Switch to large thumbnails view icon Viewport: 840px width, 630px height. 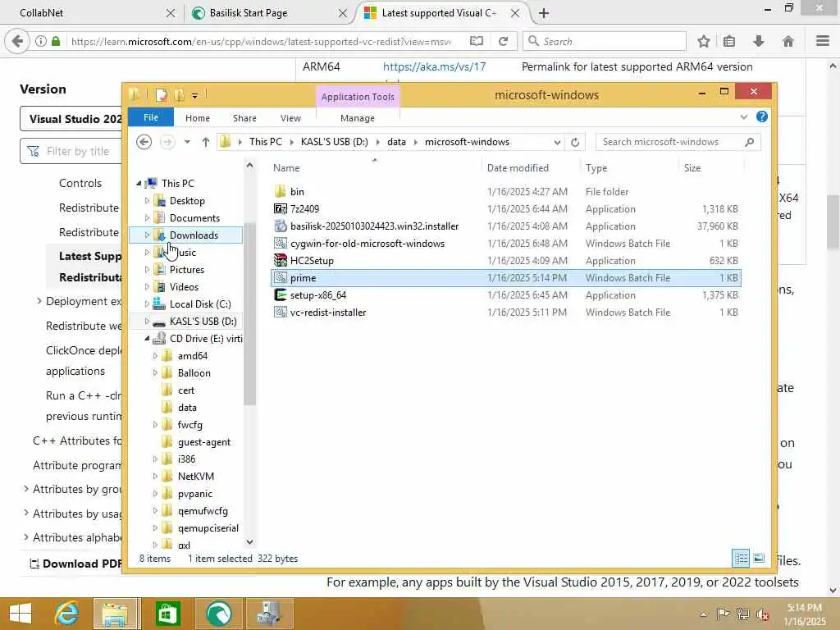coord(759,558)
